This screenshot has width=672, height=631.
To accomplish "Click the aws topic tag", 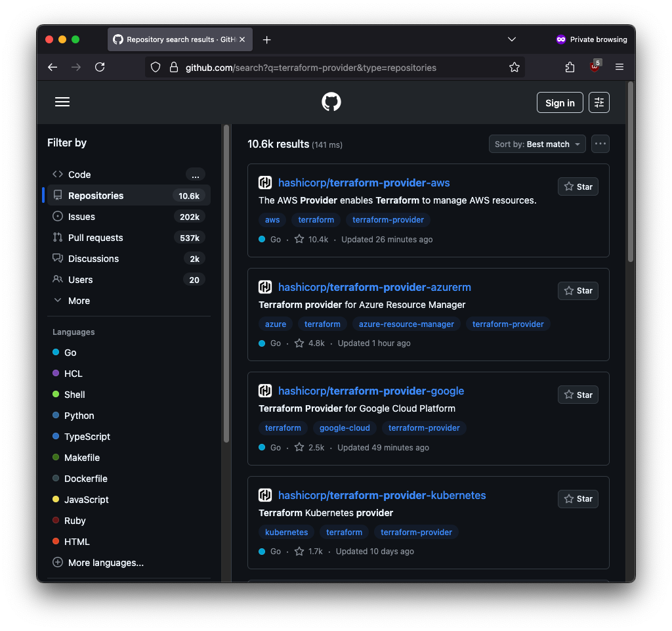I will (x=272, y=220).
